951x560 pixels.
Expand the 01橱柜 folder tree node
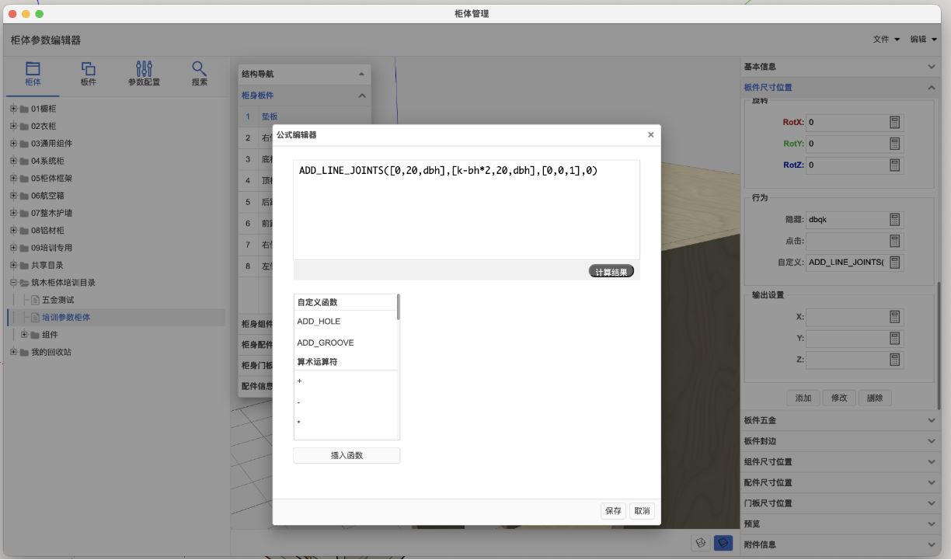[13, 109]
